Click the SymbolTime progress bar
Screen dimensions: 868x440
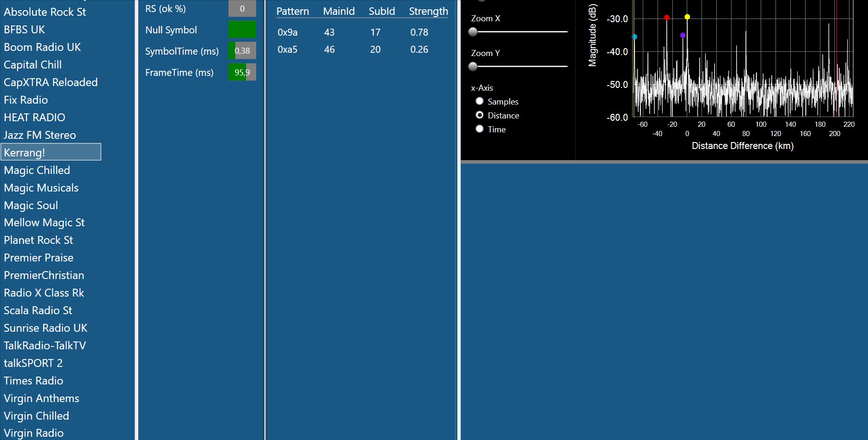click(x=242, y=51)
